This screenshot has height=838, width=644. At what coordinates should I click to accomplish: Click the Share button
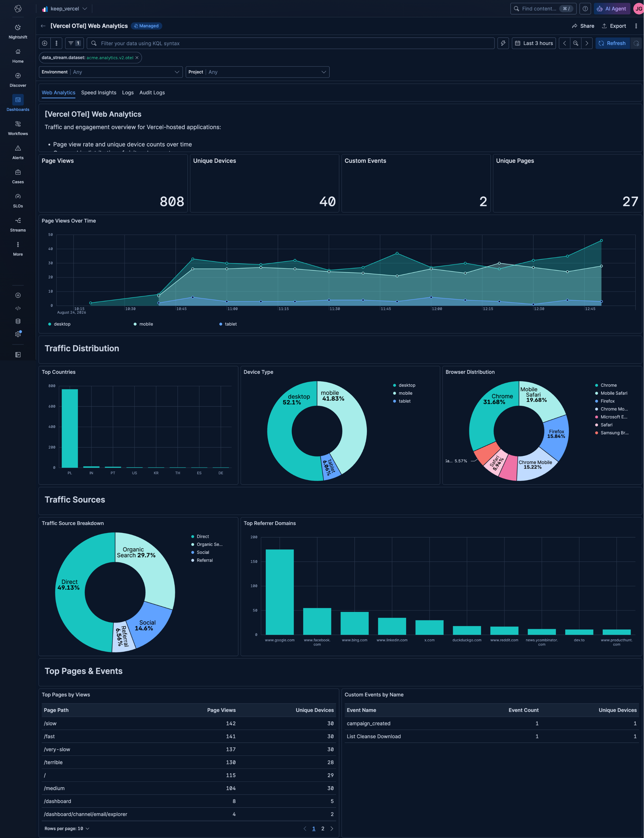coord(583,26)
